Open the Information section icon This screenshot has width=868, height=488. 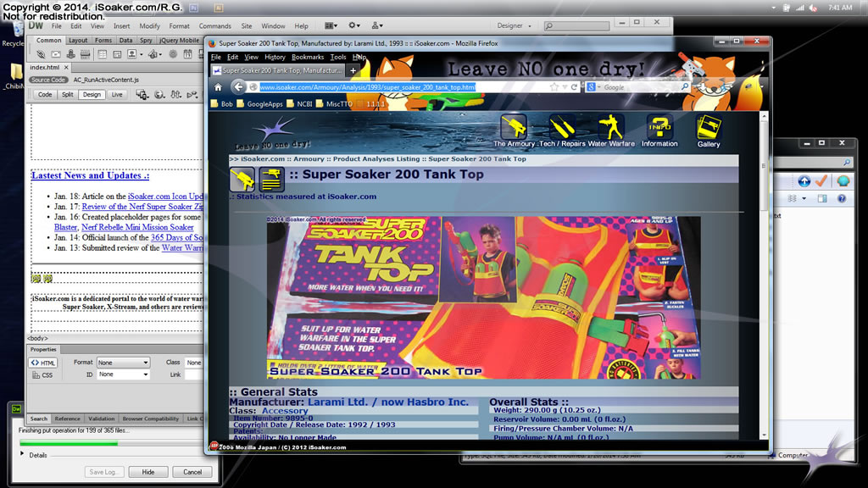659,127
